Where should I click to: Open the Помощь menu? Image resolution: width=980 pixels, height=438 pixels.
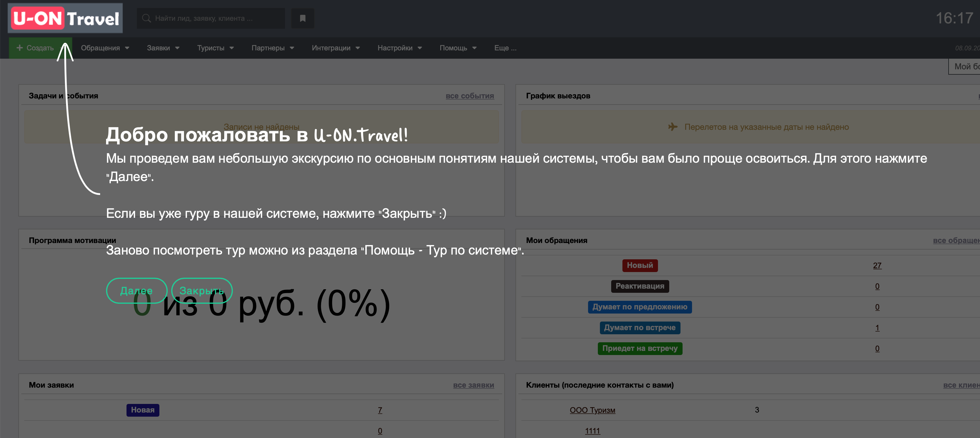pyautogui.click(x=458, y=48)
